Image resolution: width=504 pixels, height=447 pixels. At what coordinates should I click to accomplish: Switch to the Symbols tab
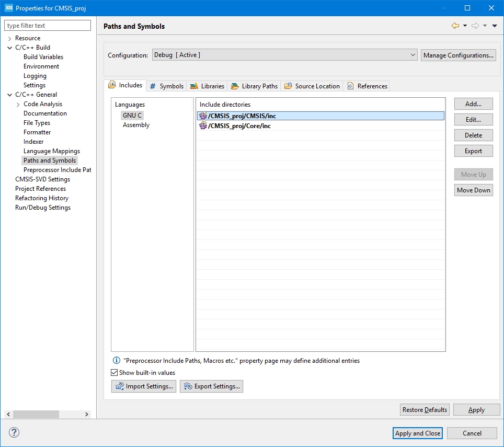[x=167, y=86]
